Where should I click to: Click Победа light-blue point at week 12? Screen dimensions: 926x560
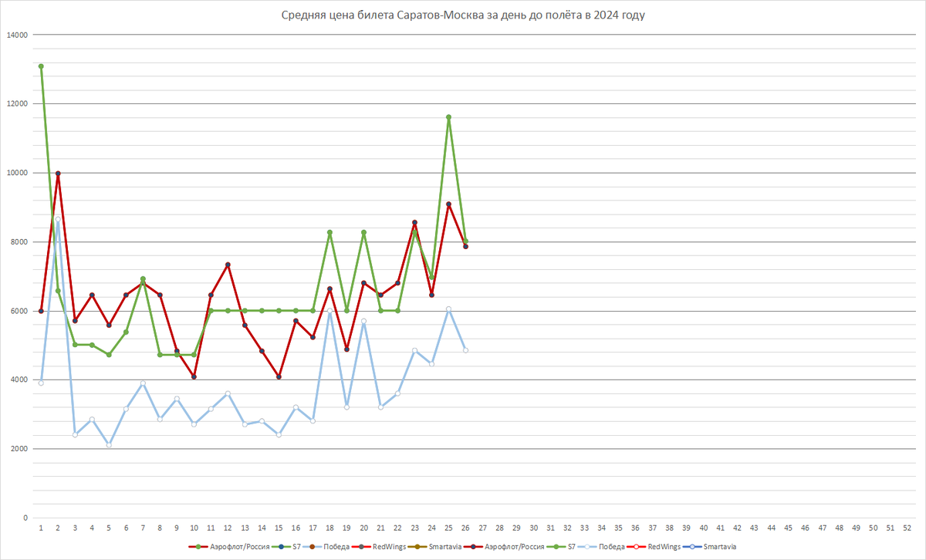pyautogui.click(x=228, y=394)
